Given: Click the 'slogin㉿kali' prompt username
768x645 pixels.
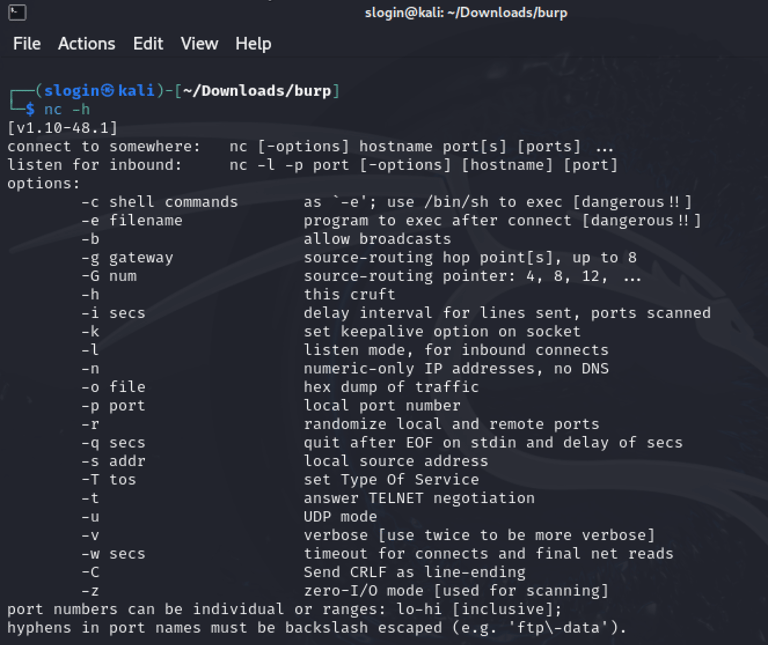Looking at the screenshot, I should coord(99,91).
